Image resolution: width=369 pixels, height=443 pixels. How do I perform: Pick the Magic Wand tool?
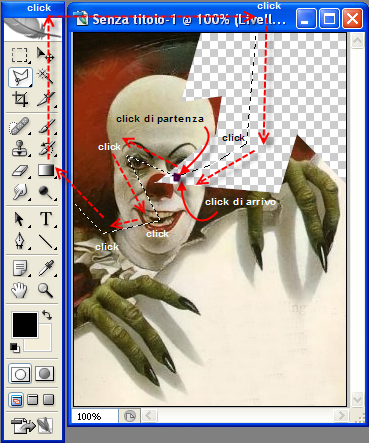45,77
